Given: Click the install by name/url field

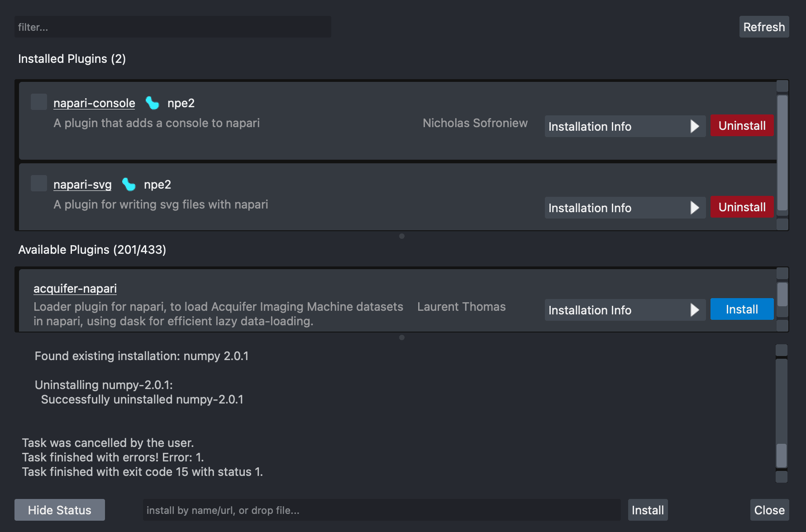Looking at the screenshot, I should click(x=382, y=510).
